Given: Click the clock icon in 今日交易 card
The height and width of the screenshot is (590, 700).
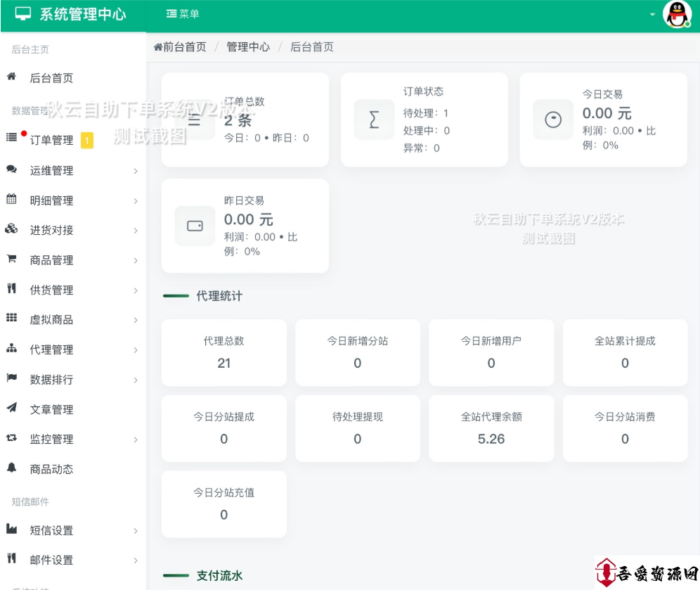Looking at the screenshot, I should coord(553,120).
